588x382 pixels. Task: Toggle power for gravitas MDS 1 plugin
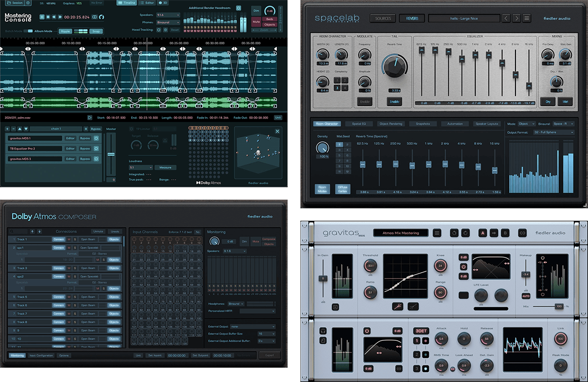coord(96,138)
